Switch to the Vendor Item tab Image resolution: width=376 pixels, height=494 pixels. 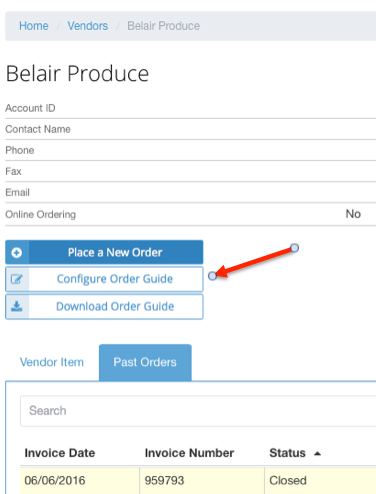click(x=52, y=362)
